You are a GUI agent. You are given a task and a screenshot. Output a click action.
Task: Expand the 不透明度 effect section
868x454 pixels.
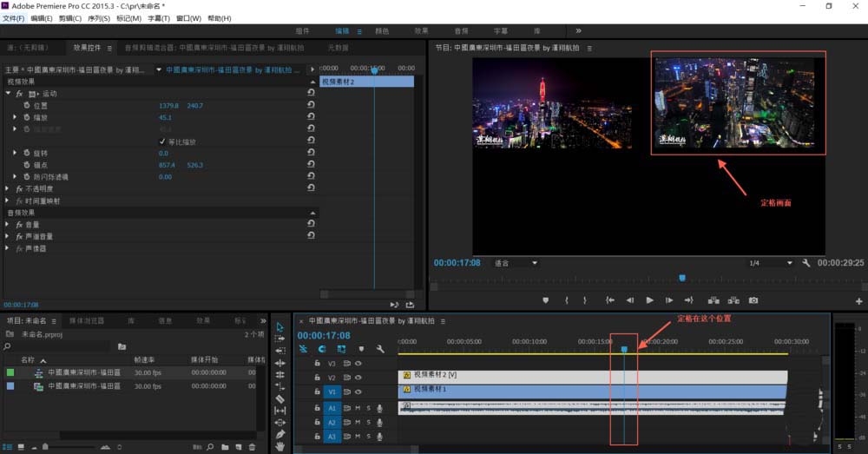[9, 188]
